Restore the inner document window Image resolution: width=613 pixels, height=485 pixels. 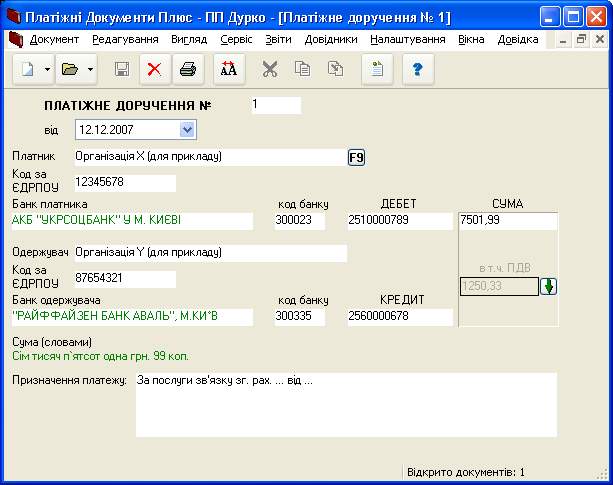pyautogui.click(x=581, y=40)
